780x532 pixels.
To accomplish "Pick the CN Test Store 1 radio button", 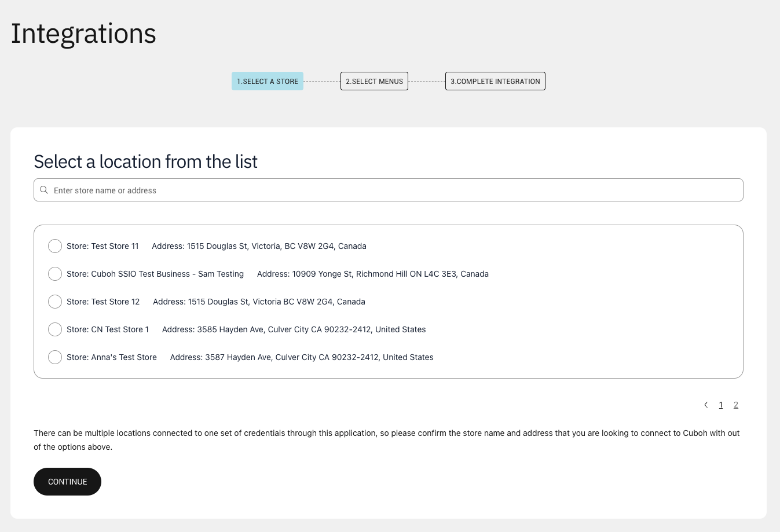I will 55,329.
